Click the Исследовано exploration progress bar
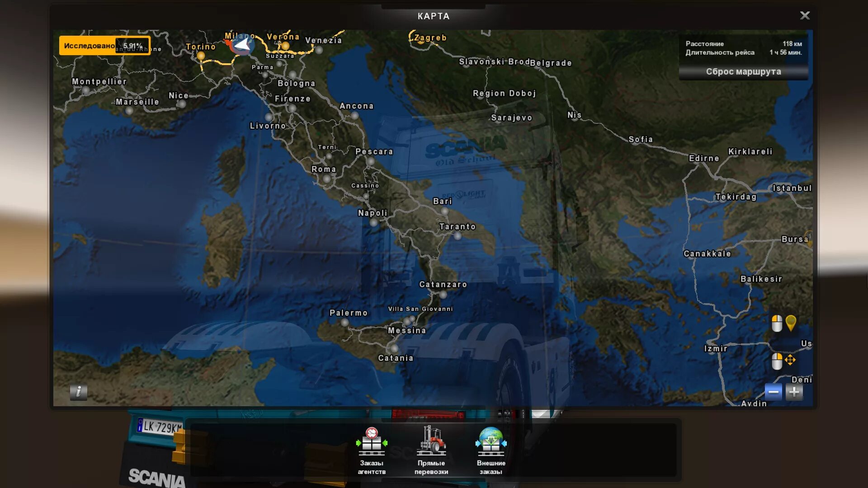Viewport: 868px width, 488px height. tap(104, 46)
